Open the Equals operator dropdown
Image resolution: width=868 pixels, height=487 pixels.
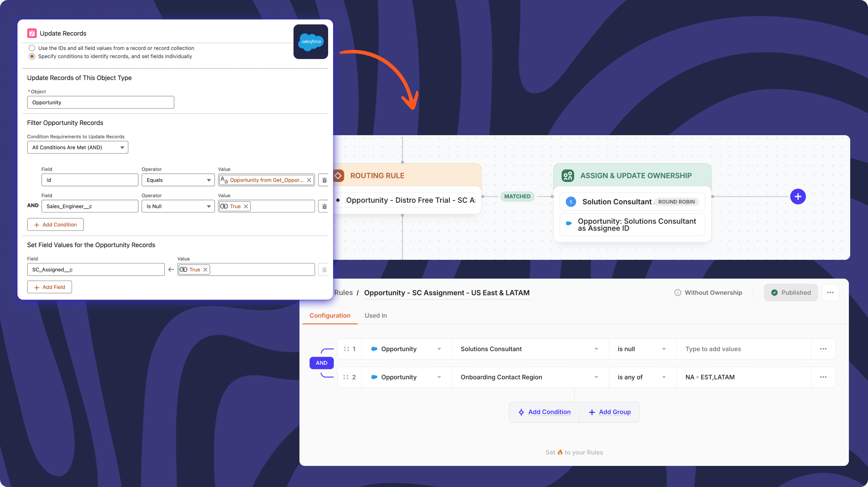[178, 180]
